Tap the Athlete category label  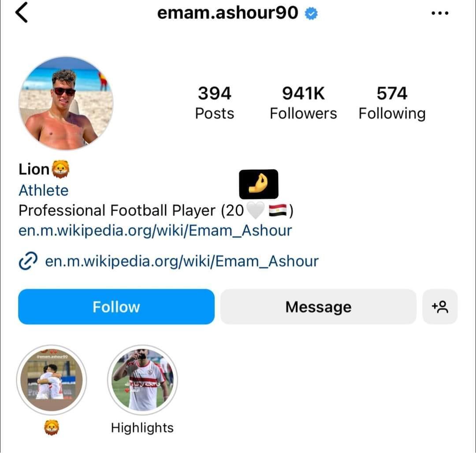pos(43,191)
